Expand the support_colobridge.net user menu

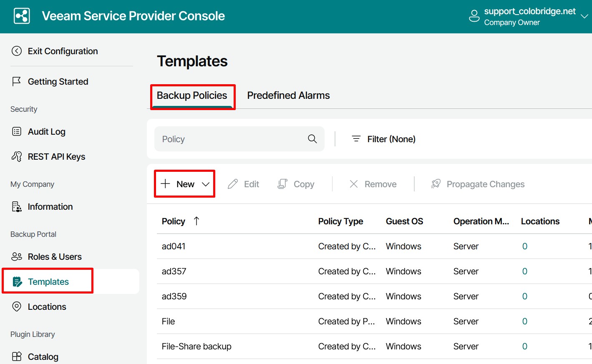(584, 16)
